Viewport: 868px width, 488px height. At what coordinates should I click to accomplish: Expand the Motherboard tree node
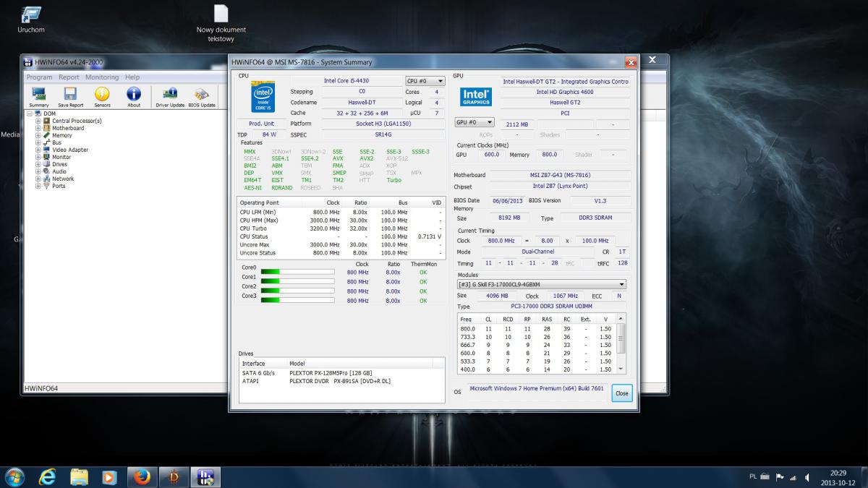pyautogui.click(x=38, y=128)
